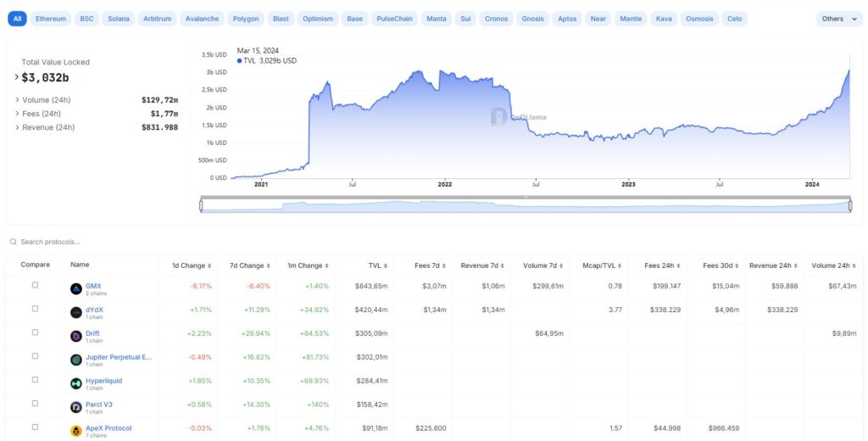868x441 pixels.
Task: Filter by Ethereum chain
Action: pos(50,19)
